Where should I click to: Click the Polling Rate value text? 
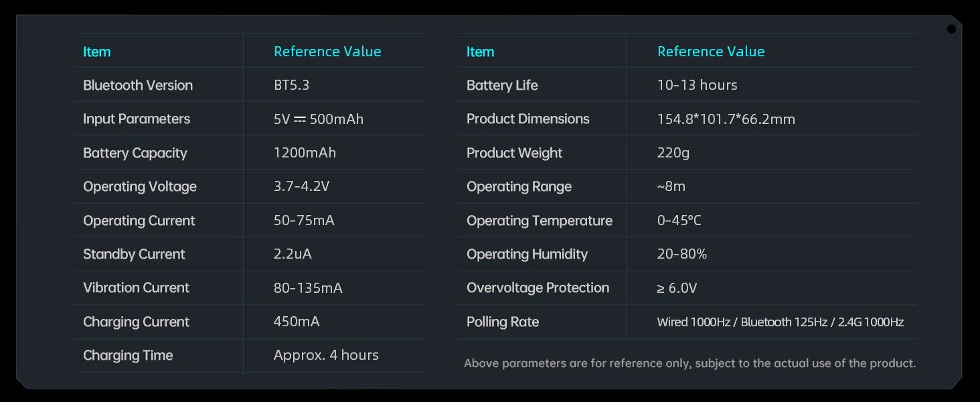781,322
